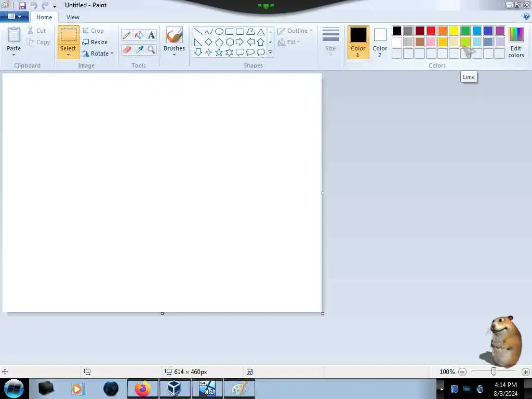Viewport: 532px width, 399px height.
Task: Adjust the zoom slider thumb
Action: pyautogui.click(x=494, y=372)
